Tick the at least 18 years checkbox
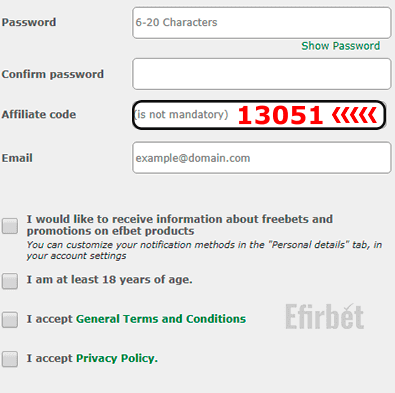 point(10,281)
